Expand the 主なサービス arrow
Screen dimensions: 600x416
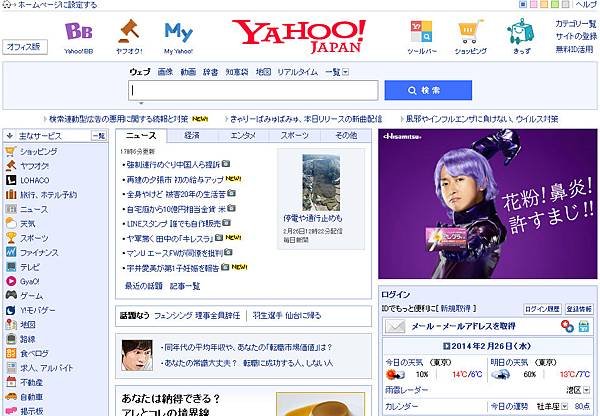(x=10, y=136)
